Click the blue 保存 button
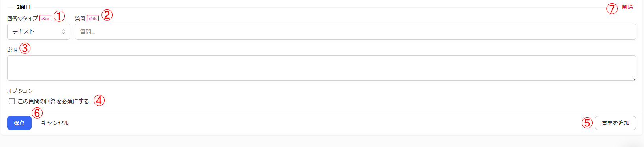This screenshot has width=644, height=147. pos(19,123)
